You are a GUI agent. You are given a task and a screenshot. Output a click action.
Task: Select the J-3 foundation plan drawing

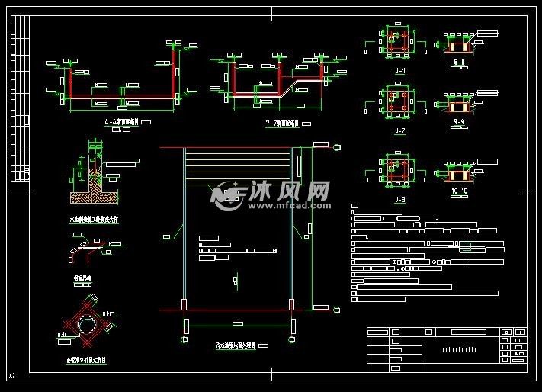point(396,169)
